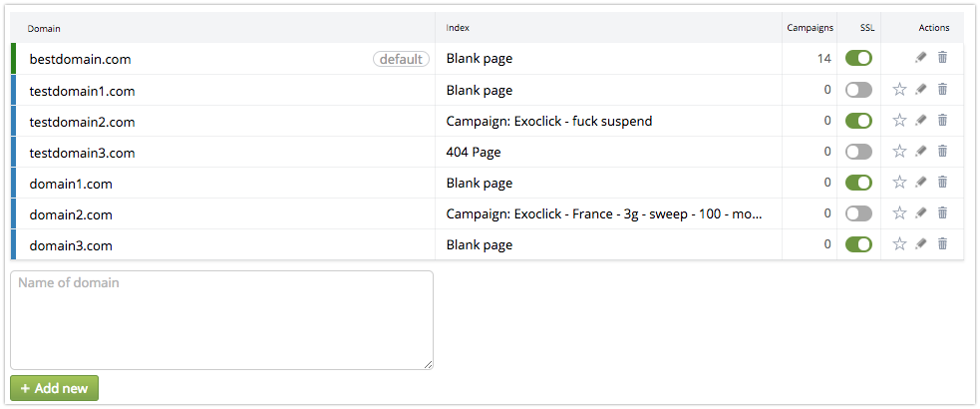Enable SSL toggle for testdomain1.com
The height and width of the screenshot is (409, 980).
[858, 90]
